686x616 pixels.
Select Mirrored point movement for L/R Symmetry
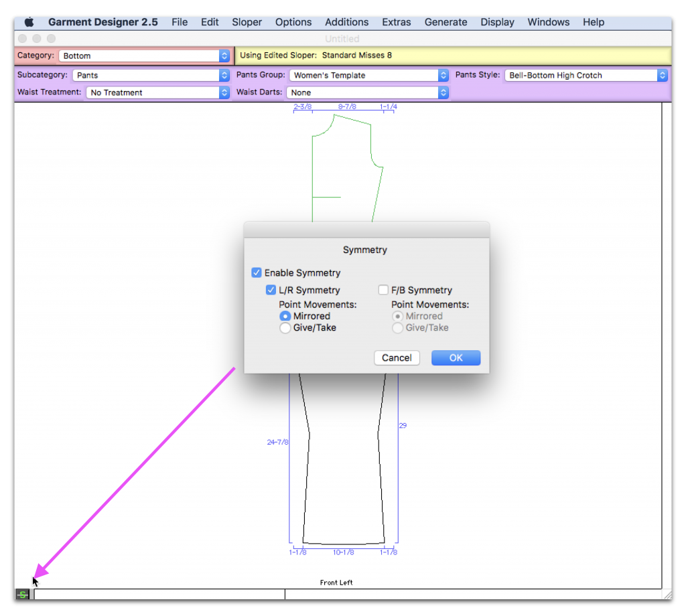pos(285,316)
